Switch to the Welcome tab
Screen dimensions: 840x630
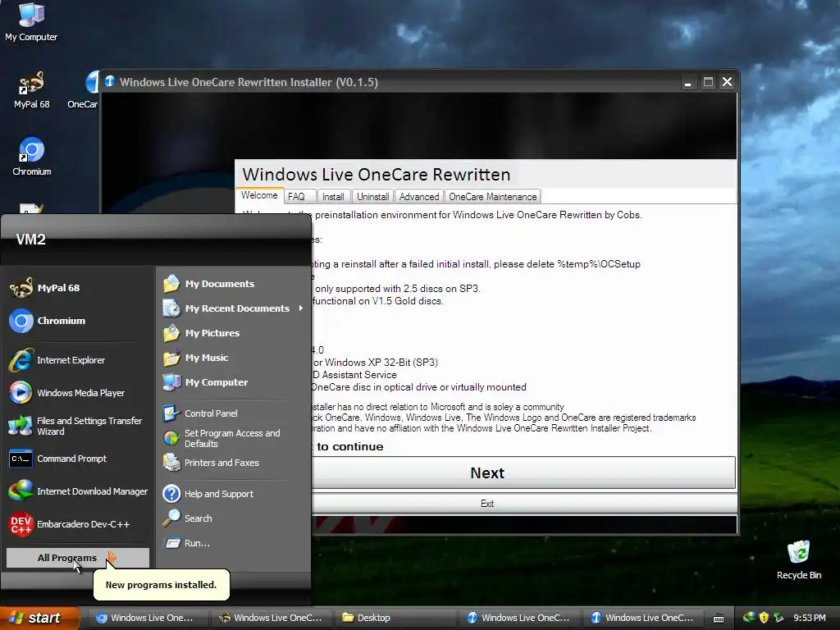click(x=259, y=195)
